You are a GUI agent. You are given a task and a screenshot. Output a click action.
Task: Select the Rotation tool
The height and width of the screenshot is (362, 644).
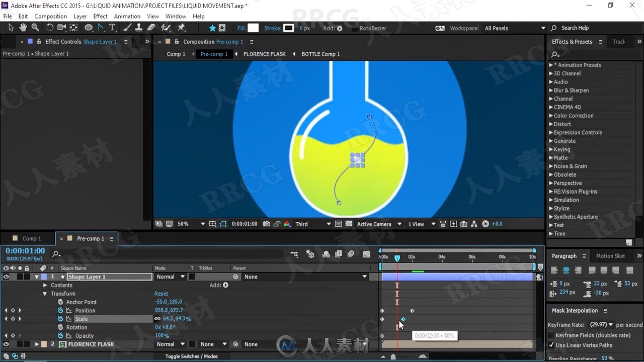click(x=50, y=28)
